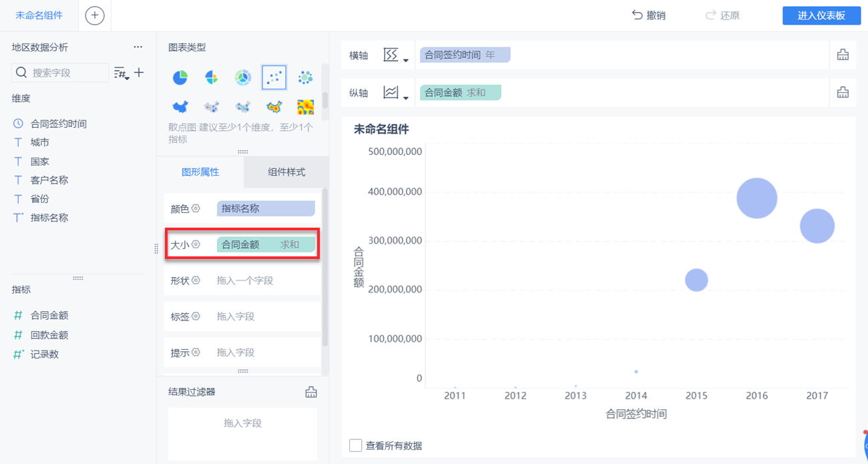Select the square heat area chart
The image size is (868, 464).
(x=306, y=107)
